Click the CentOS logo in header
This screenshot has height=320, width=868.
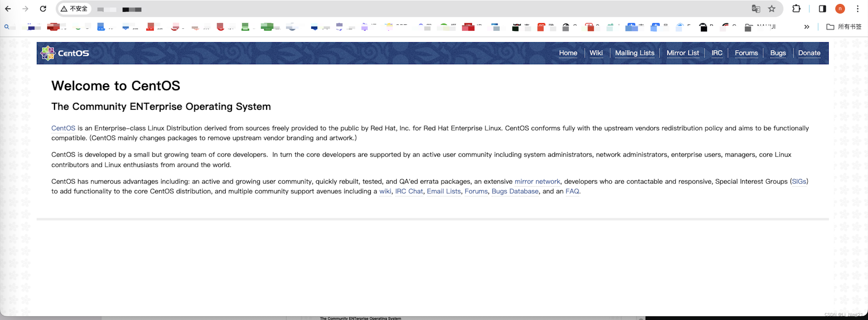(x=65, y=53)
